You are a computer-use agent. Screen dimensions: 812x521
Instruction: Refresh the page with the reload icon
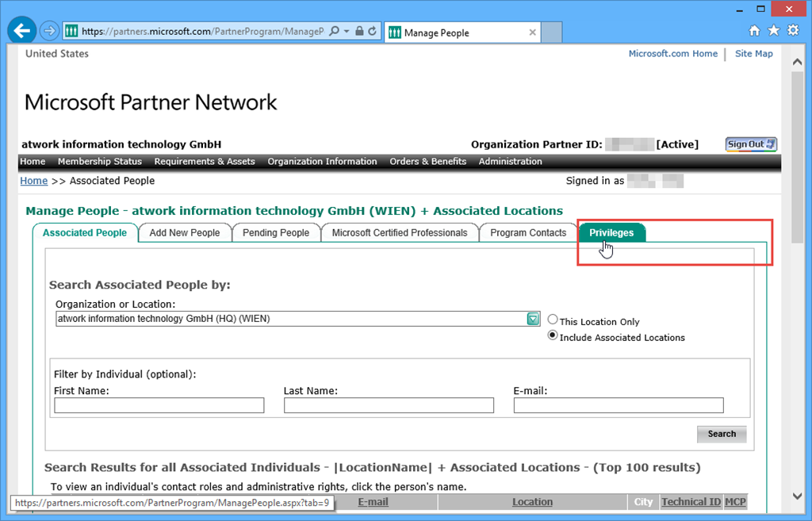[372, 32]
